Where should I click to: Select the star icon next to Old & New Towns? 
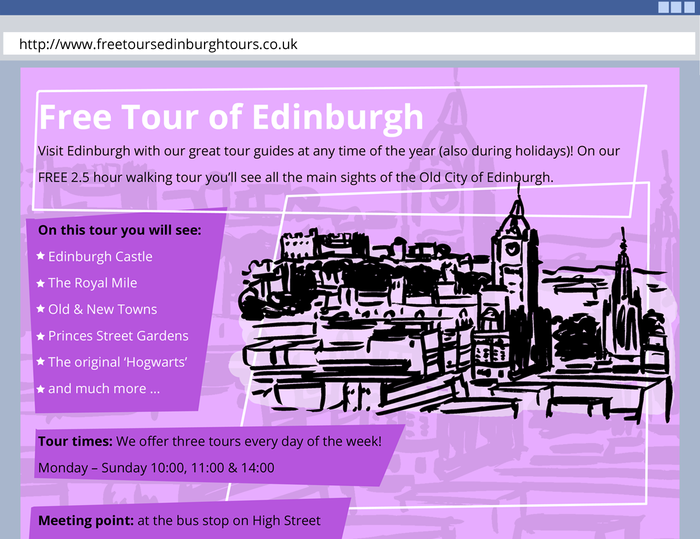point(41,310)
